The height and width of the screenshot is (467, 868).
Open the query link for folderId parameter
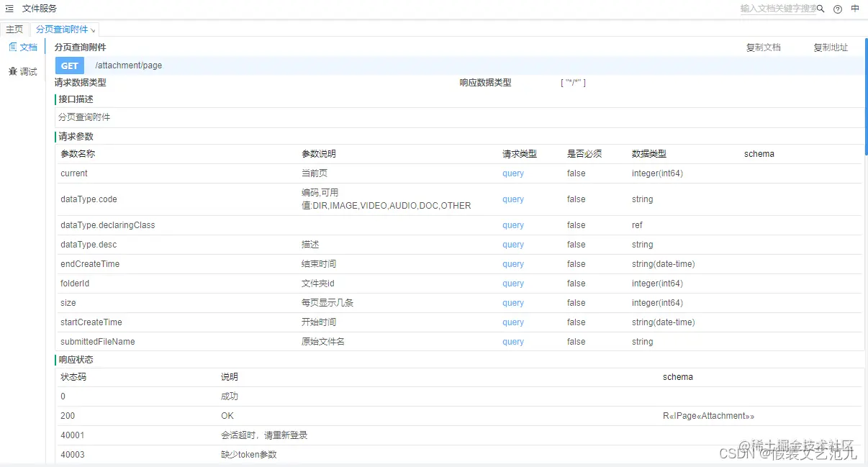point(512,283)
